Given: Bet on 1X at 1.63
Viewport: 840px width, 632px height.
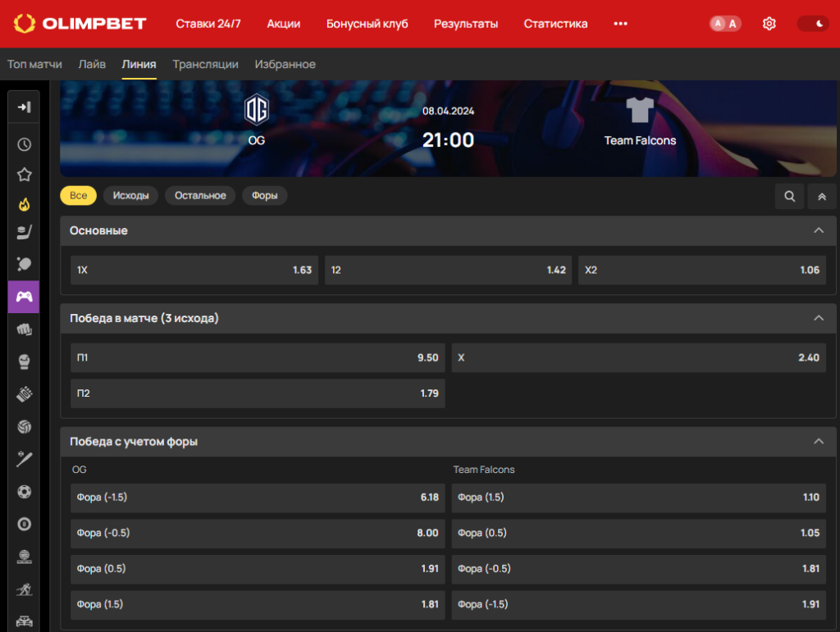Looking at the screenshot, I should pyautogui.click(x=194, y=271).
